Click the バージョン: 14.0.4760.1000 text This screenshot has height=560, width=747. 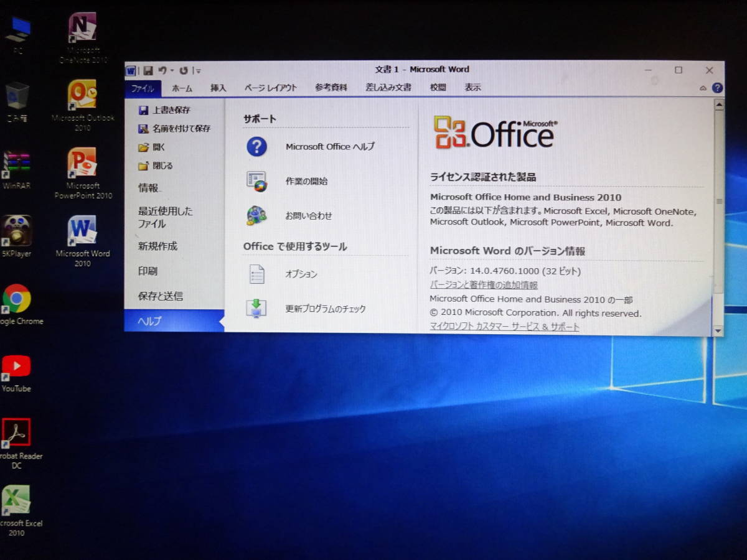point(505,271)
